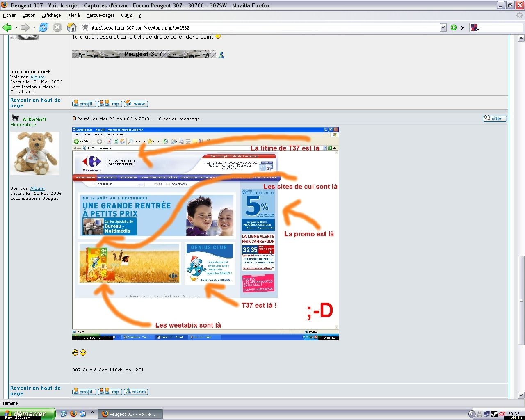
Task: Click the Firefox back arrow button
Action: (x=7, y=27)
